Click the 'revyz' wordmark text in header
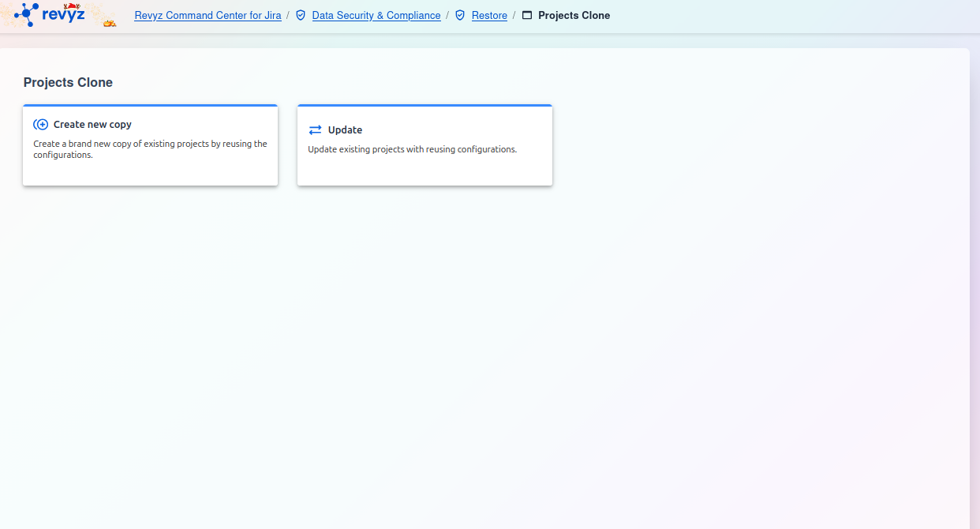The height and width of the screenshot is (529, 980). (x=63, y=14)
